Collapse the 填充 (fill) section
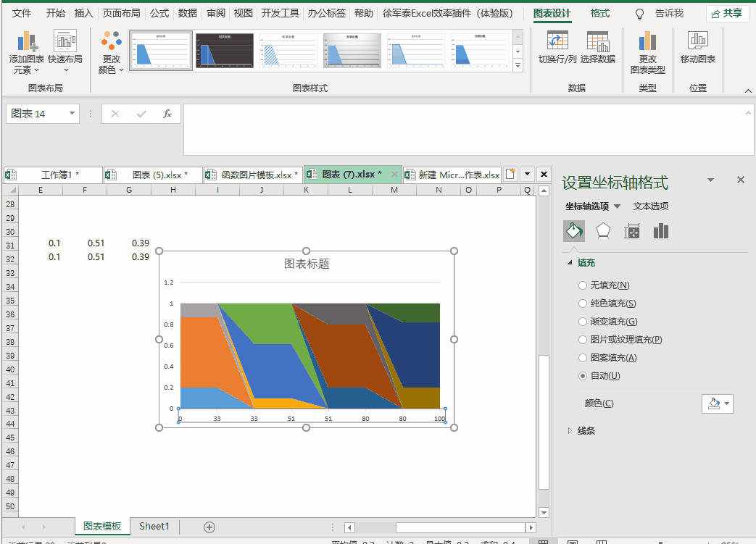This screenshot has height=544, width=756. (570, 263)
